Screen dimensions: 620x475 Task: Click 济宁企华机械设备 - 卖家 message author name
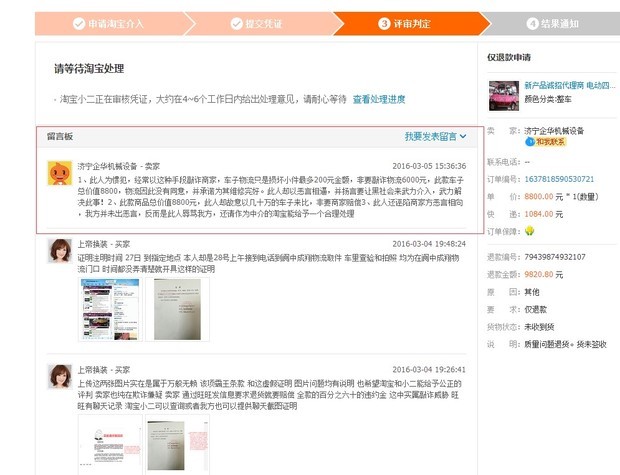click(x=119, y=166)
